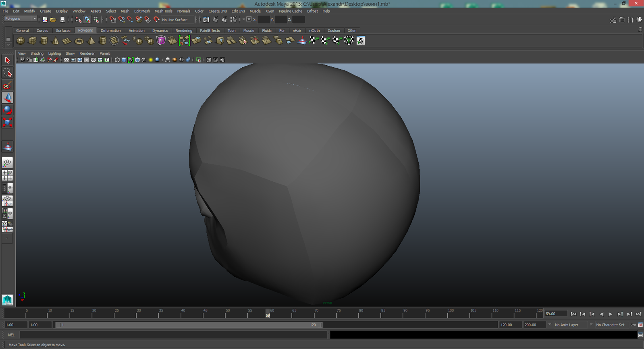
Task: Open the Edit Mesh menu
Action: point(142,11)
